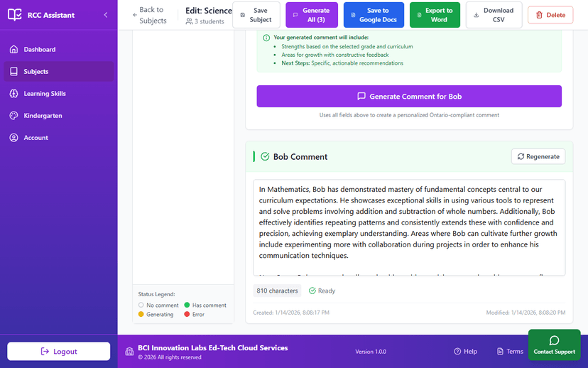This screenshot has width=588, height=368.
Task: Click the Edit: Science heading
Action: click(209, 11)
